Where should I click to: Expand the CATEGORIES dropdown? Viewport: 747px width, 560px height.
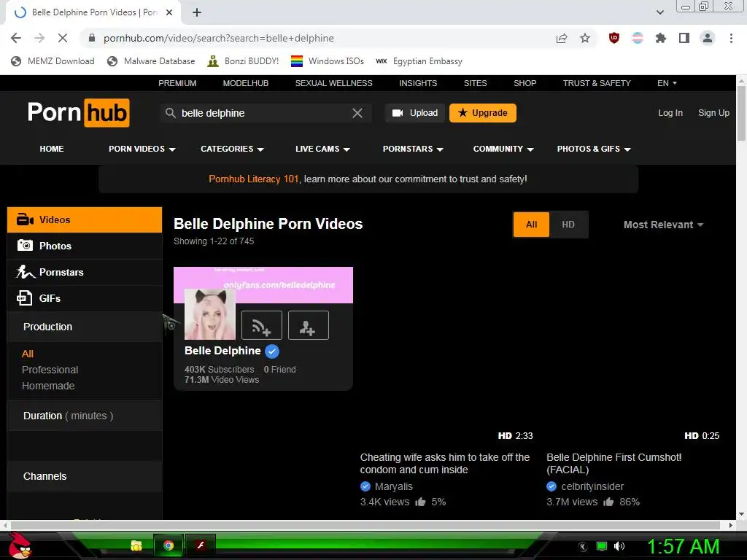tap(232, 149)
